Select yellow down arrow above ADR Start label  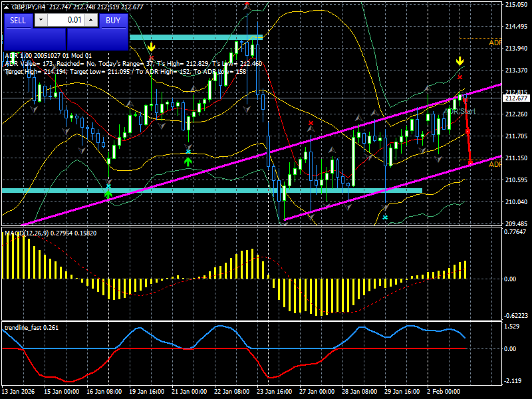tap(460, 61)
